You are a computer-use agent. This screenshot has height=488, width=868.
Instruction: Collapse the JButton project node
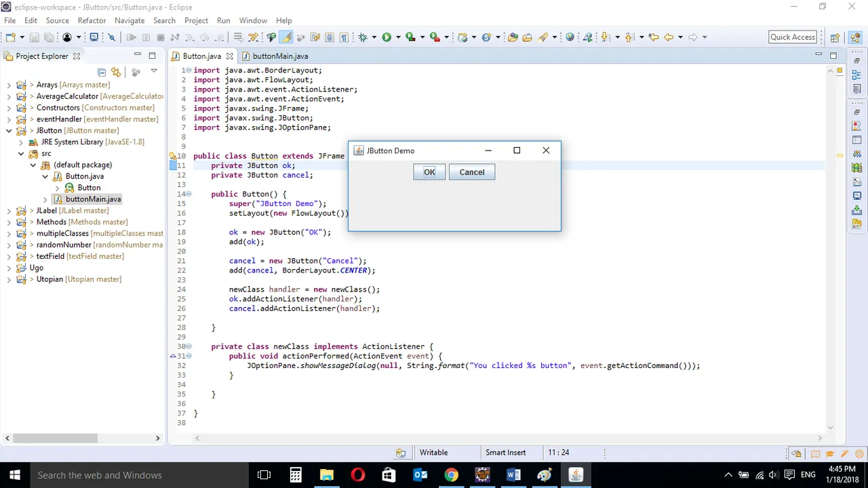pyautogui.click(x=9, y=131)
